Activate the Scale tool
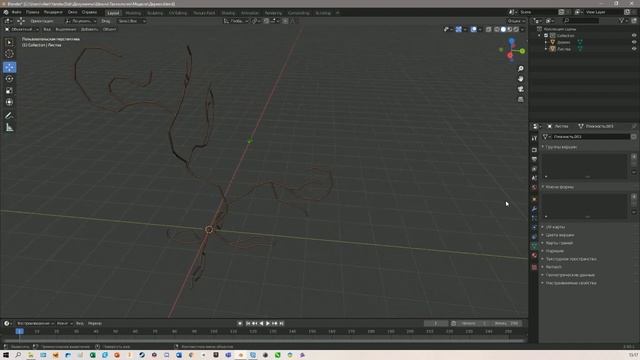The width and height of the screenshot is (640, 360). (x=9, y=91)
